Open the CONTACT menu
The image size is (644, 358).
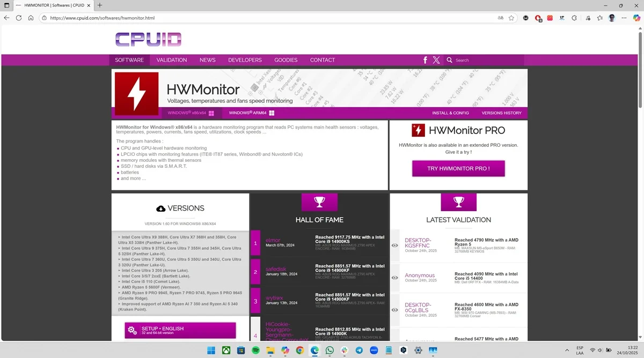pyautogui.click(x=323, y=60)
